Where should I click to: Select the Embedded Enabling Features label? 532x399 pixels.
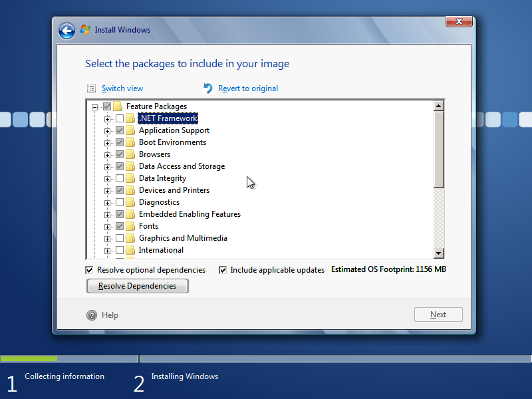pos(190,214)
